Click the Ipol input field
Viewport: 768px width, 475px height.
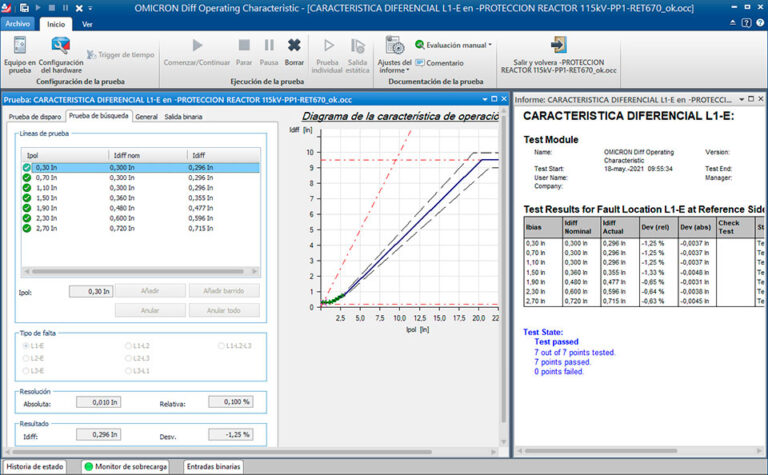91,291
